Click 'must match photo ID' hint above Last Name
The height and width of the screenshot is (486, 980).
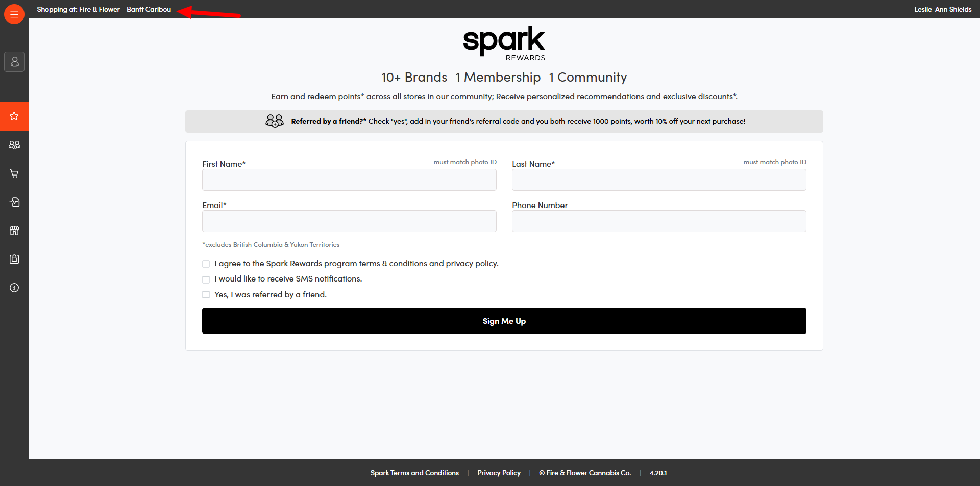775,162
